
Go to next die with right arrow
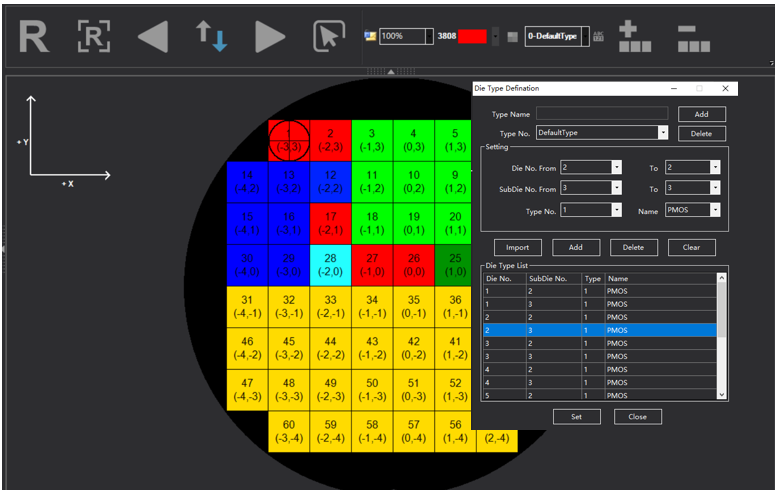[269, 37]
